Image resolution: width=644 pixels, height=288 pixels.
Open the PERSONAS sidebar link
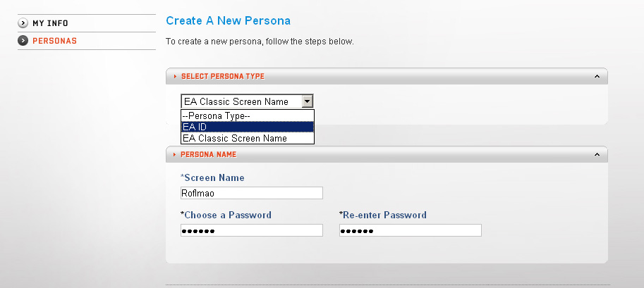pyautogui.click(x=54, y=41)
